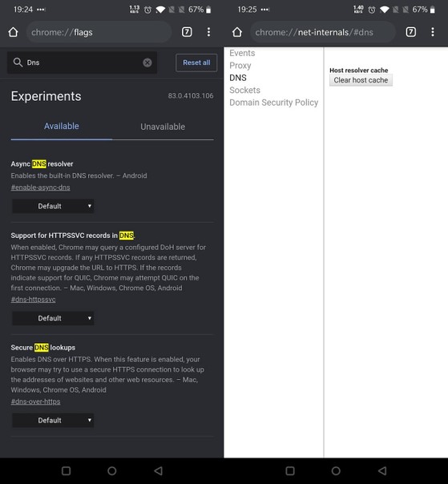Expand HTTPSSVC records Default dropdown

click(53, 318)
